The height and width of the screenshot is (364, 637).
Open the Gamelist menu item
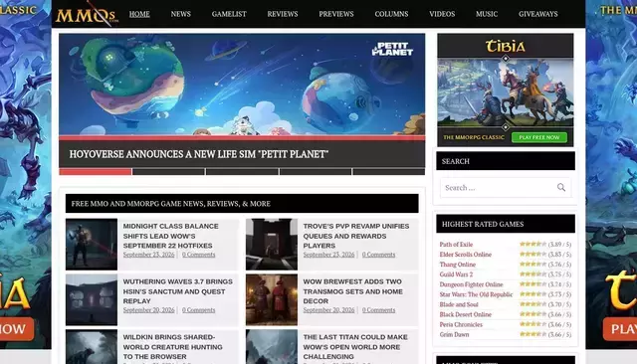pyautogui.click(x=229, y=14)
